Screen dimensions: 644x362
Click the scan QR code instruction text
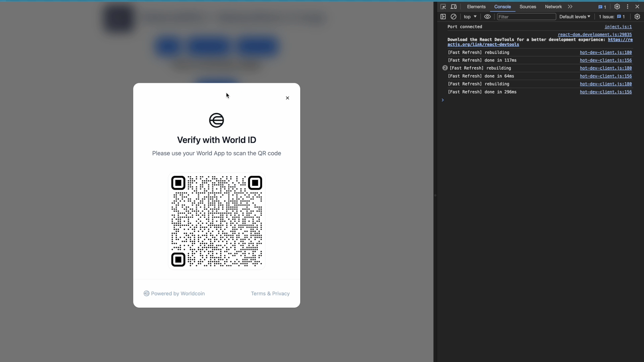pyautogui.click(x=217, y=153)
